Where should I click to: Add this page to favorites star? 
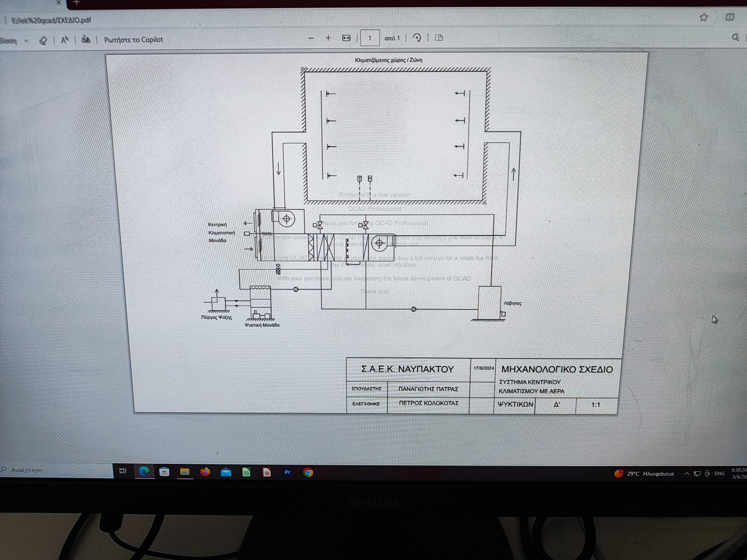click(x=704, y=17)
